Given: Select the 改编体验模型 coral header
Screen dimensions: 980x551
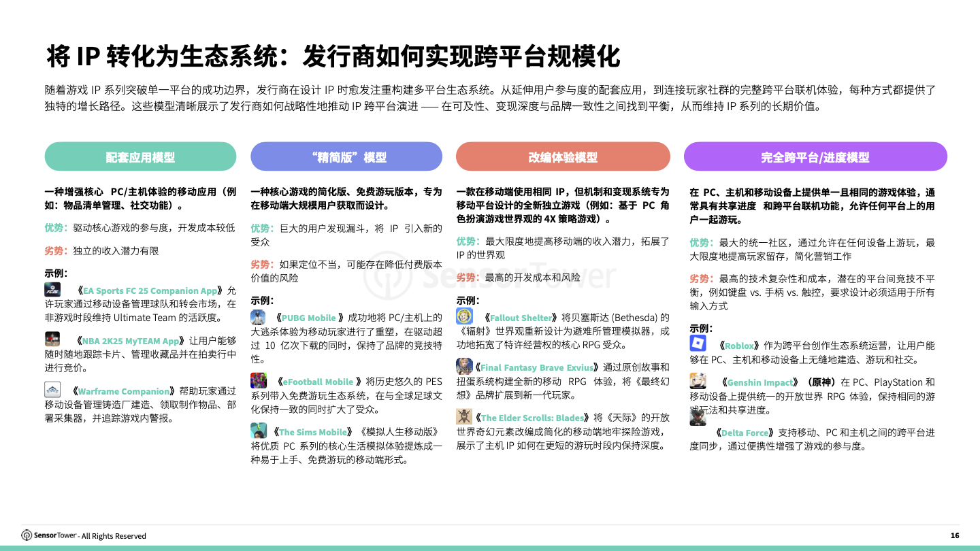Looking at the screenshot, I should pos(563,156).
